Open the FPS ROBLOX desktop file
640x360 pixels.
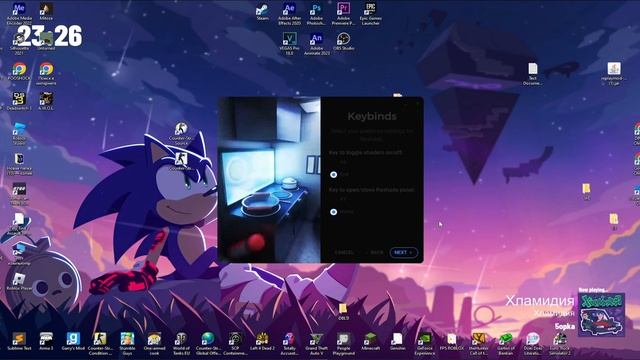[451, 342]
